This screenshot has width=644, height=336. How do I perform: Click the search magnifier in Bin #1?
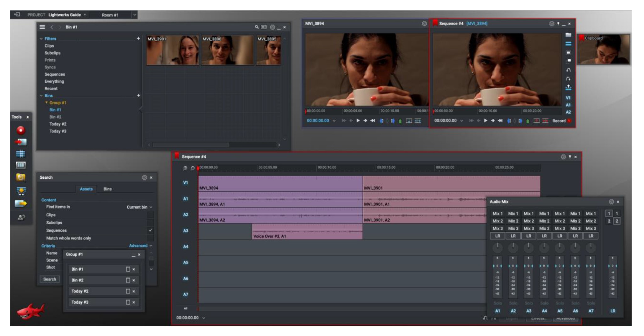[x=257, y=27]
